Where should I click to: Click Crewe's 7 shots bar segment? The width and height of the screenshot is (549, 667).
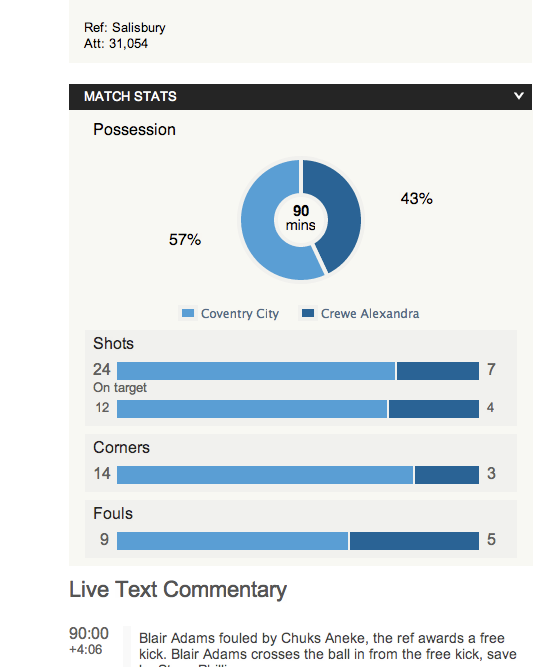(438, 371)
